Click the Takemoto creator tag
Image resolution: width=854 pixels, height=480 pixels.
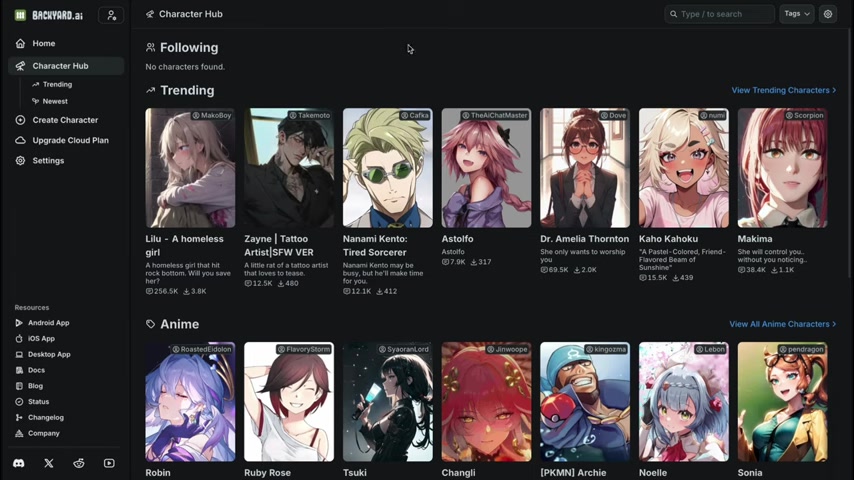click(x=309, y=116)
